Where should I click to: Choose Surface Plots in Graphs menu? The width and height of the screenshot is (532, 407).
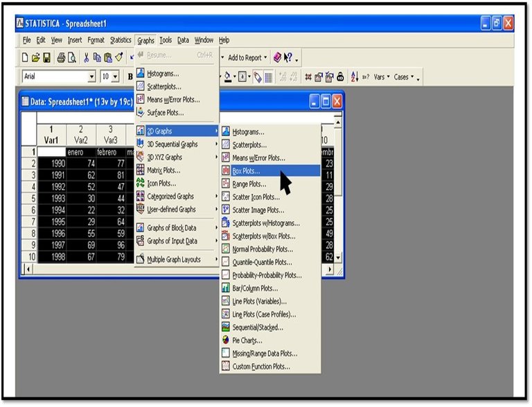tap(177, 112)
